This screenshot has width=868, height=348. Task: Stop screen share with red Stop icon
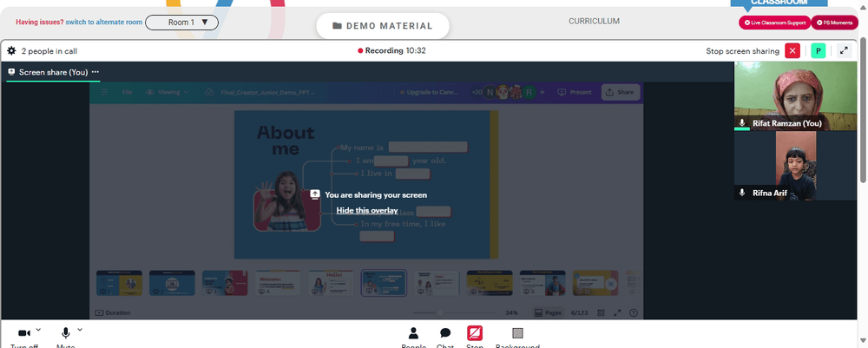[x=475, y=333]
